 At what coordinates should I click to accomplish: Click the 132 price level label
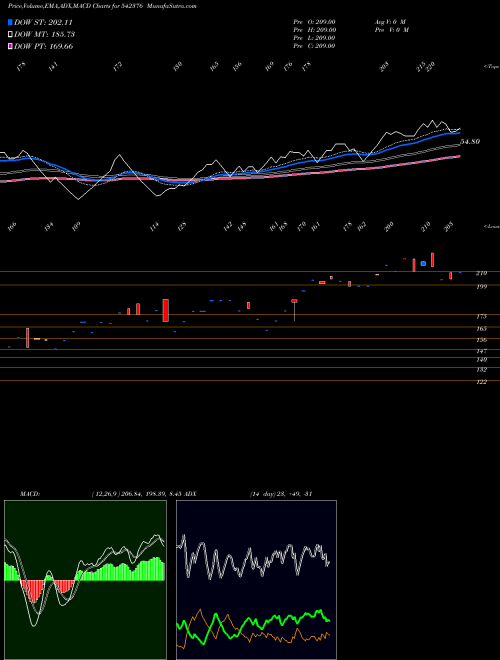pyautogui.click(x=481, y=370)
